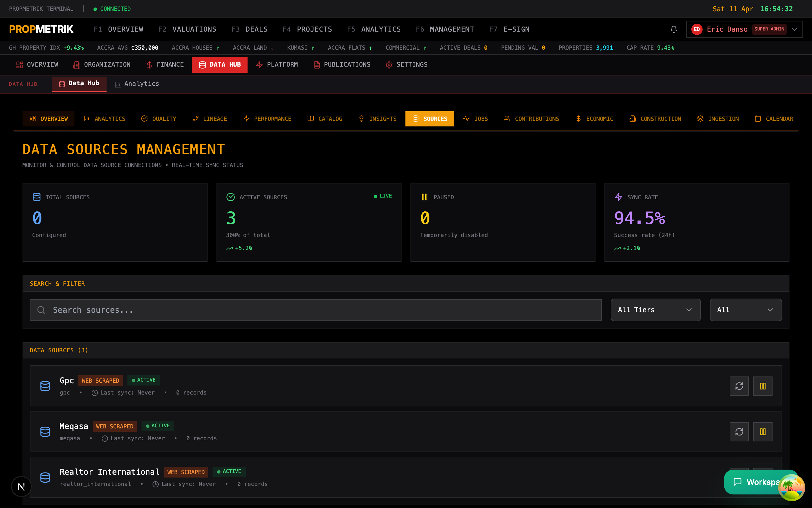This screenshot has width=812, height=508.
Task: Click the PROPMETRIK logo
Action: coord(41,29)
